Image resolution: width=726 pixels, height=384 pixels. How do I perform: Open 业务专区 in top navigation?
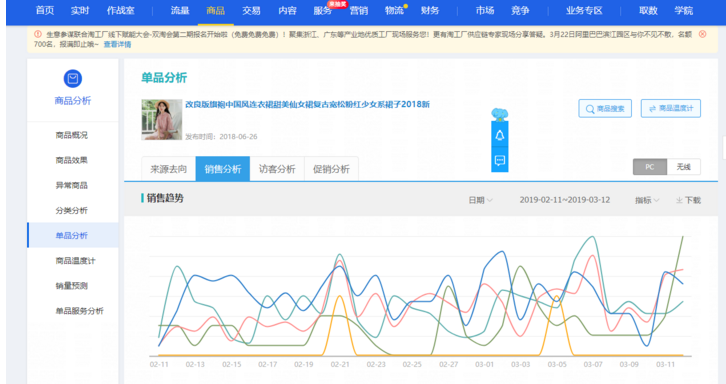[584, 10]
